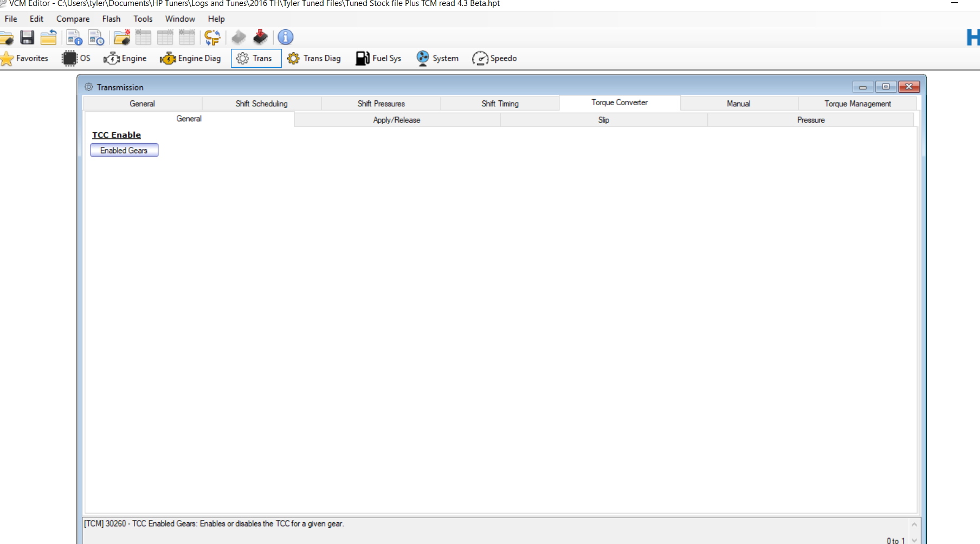Open the OS chip section
The image size is (980, 544).
[x=76, y=59]
